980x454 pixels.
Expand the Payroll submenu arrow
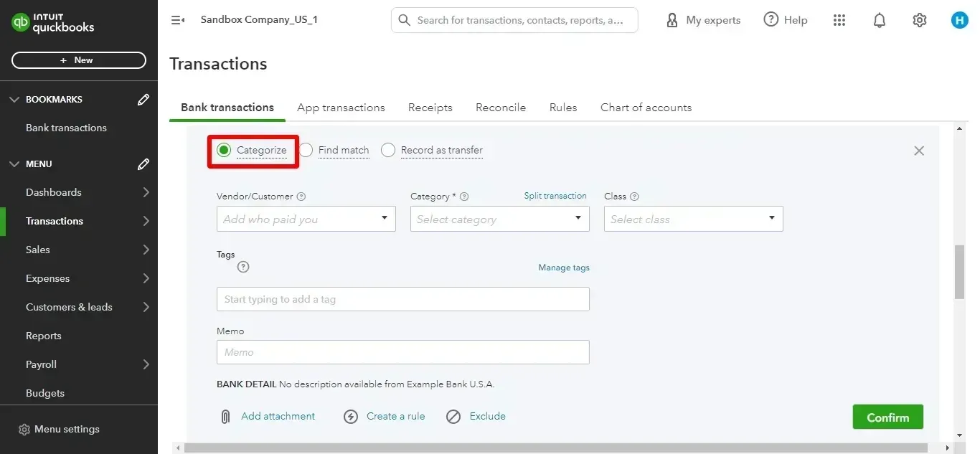pos(146,364)
